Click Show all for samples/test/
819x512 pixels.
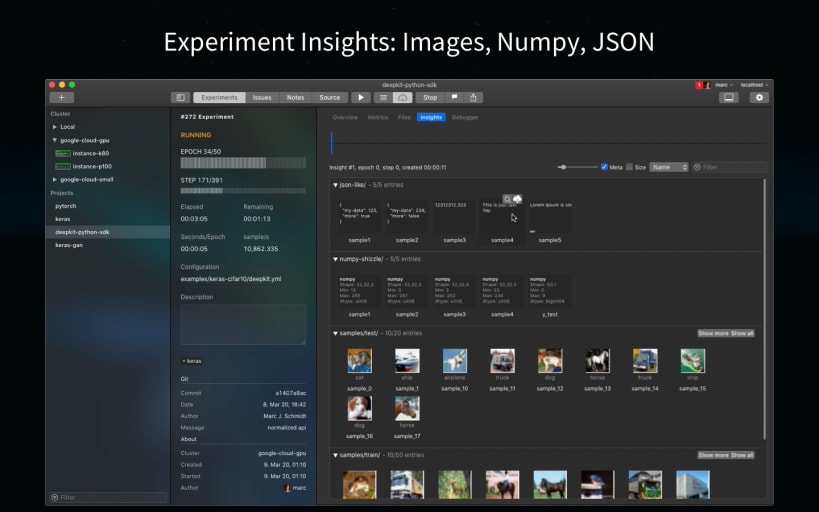(x=742, y=333)
